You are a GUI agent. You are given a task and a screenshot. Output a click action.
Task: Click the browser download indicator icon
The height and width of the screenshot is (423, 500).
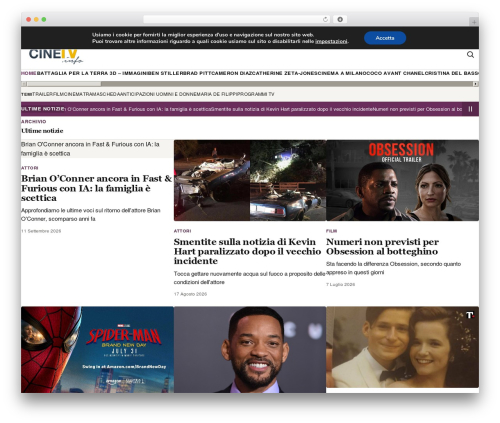point(340,19)
